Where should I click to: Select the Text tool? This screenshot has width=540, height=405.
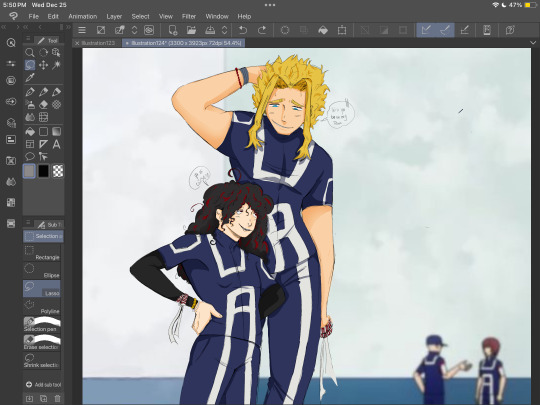coord(56,144)
